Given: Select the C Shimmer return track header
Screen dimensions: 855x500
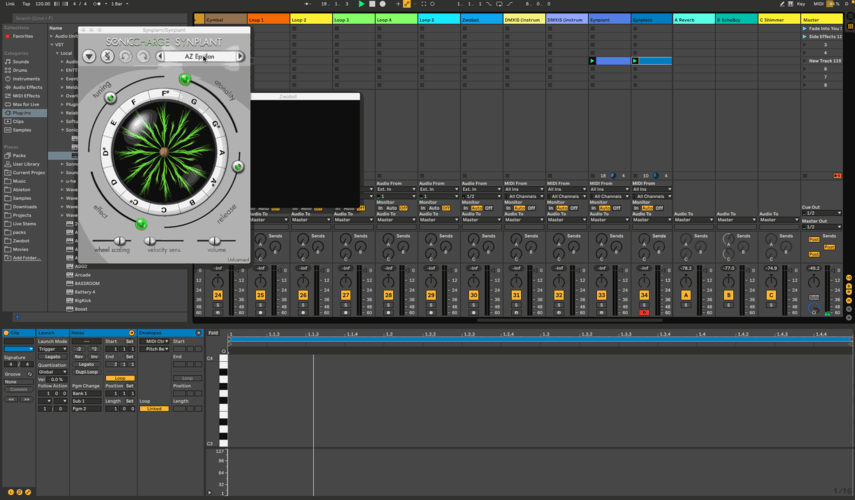Looking at the screenshot, I should point(779,20).
